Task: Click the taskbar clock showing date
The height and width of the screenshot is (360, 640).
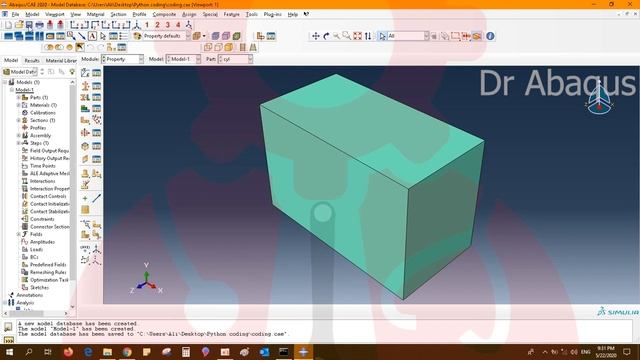Action: click(x=606, y=352)
